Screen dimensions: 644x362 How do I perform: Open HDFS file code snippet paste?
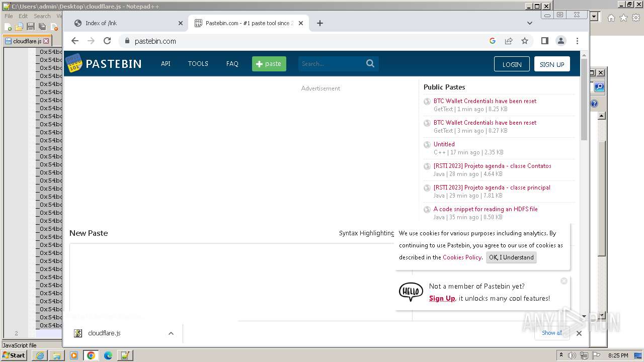click(486, 209)
